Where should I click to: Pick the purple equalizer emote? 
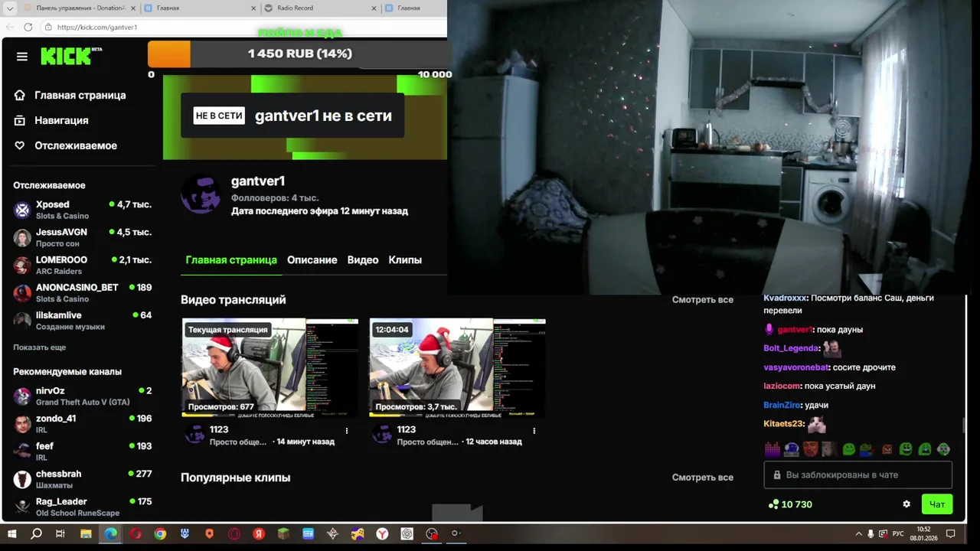[772, 449]
